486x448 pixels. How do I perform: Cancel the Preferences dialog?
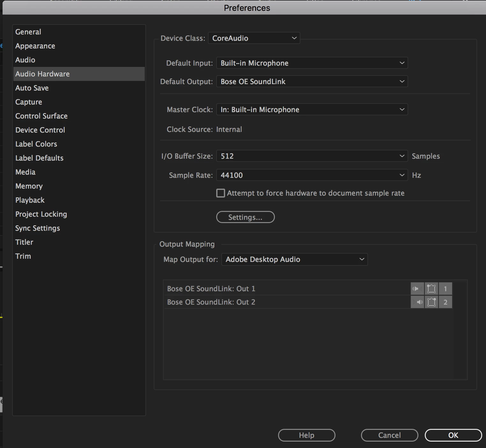coord(389,435)
